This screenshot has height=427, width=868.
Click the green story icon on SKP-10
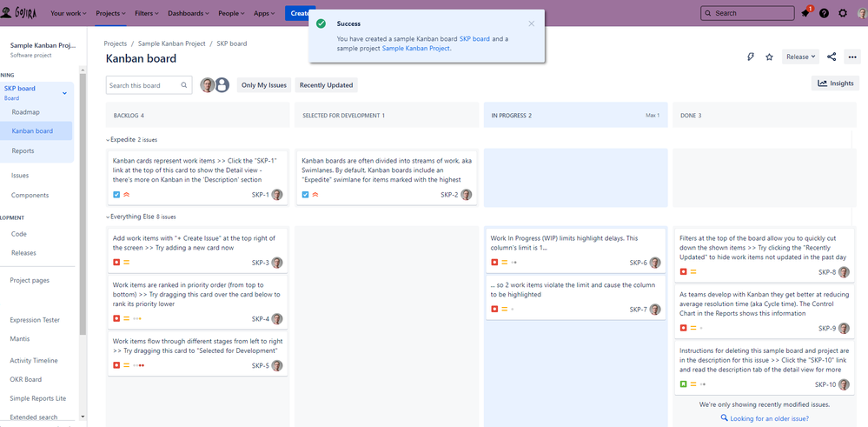[x=683, y=384]
